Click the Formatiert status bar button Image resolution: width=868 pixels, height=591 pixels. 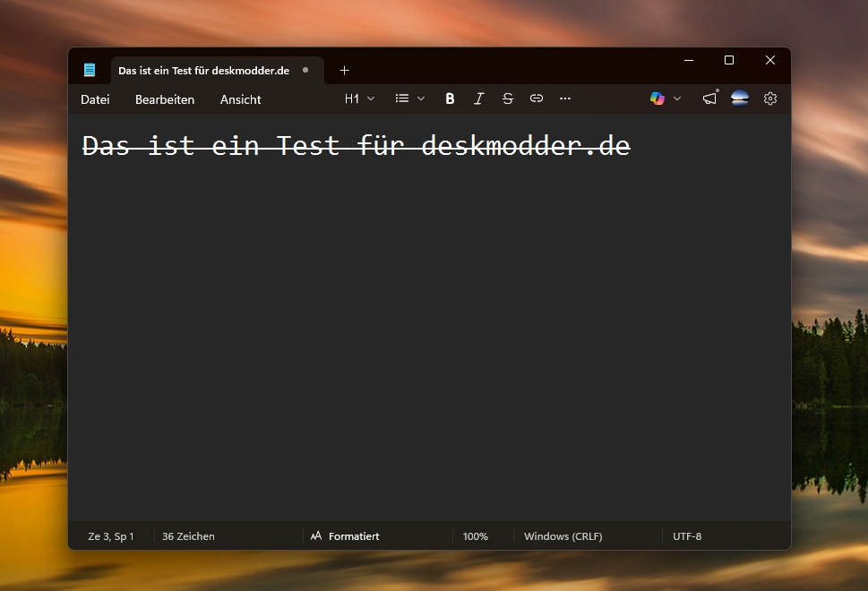pyautogui.click(x=345, y=536)
